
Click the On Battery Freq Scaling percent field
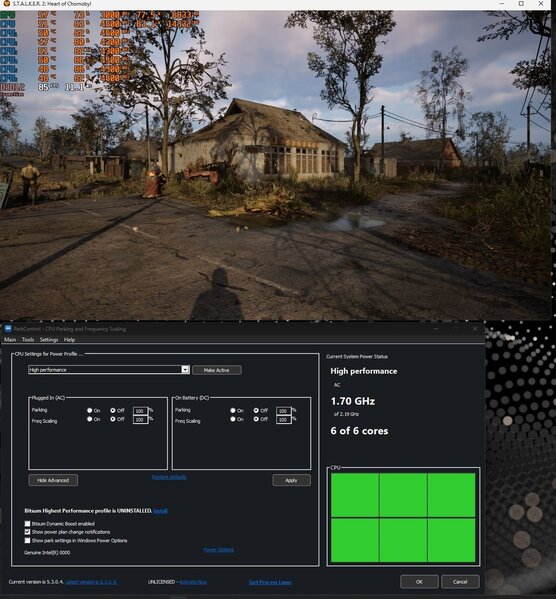point(284,419)
